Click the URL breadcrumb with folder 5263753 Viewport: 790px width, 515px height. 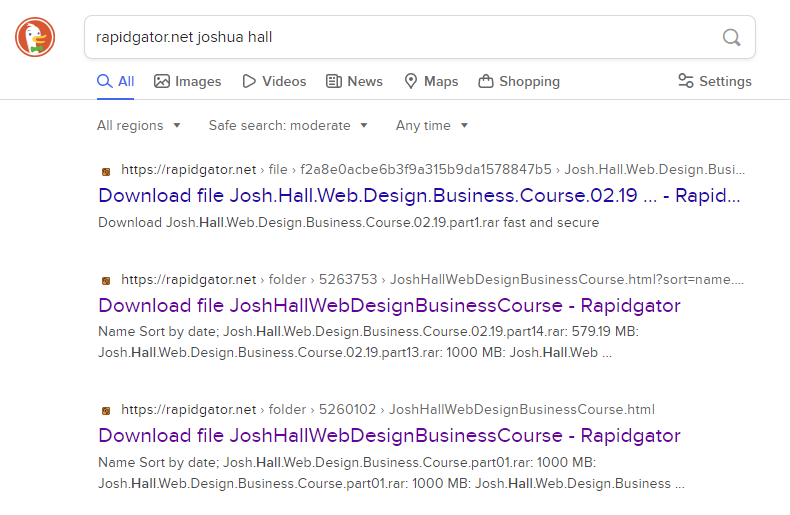point(432,280)
